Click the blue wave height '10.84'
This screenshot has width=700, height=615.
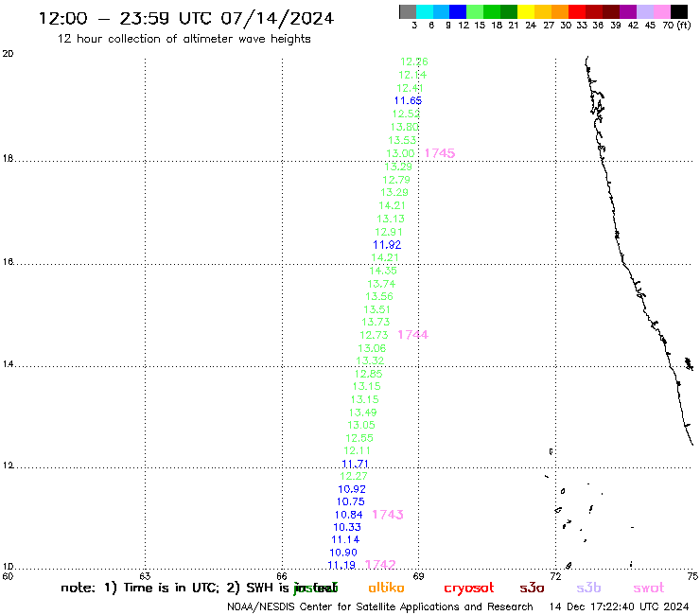click(x=349, y=515)
